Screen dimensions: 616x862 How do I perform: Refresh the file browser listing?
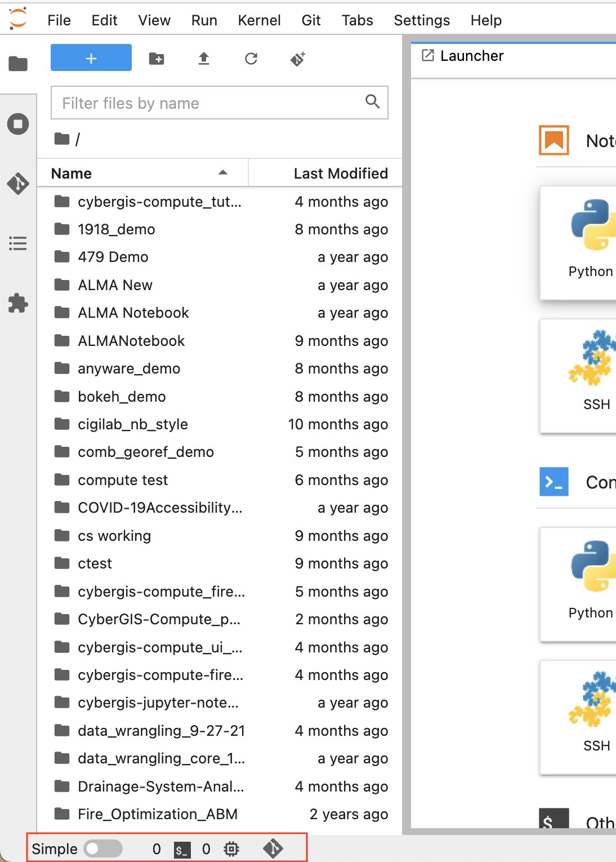point(251,58)
